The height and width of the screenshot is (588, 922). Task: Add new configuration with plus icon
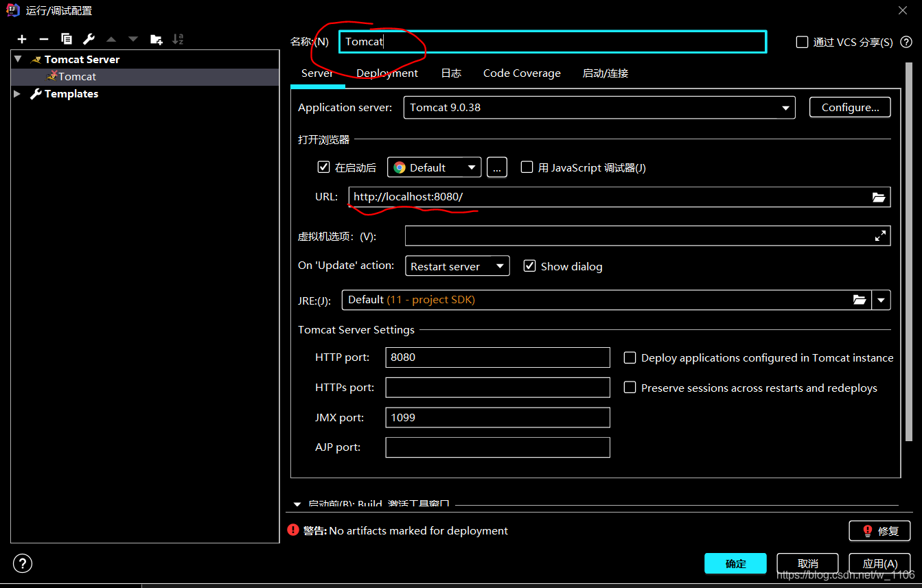tap(22, 39)
